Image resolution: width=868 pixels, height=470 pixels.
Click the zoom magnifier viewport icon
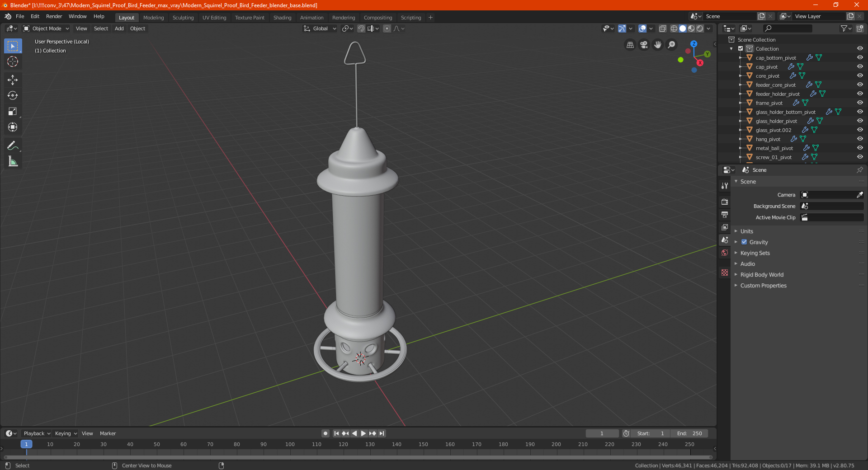click(x=672, y=45)
